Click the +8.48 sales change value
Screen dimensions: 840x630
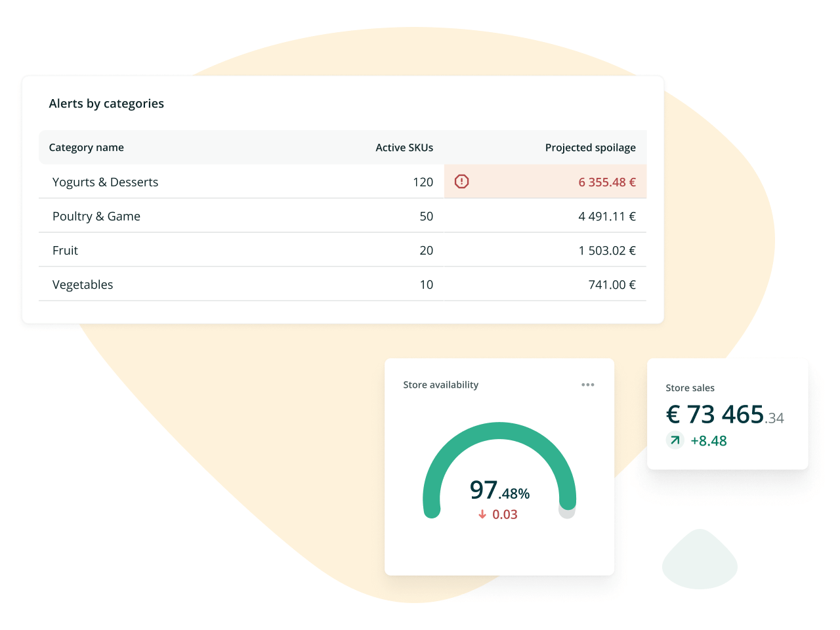[708, 441]
